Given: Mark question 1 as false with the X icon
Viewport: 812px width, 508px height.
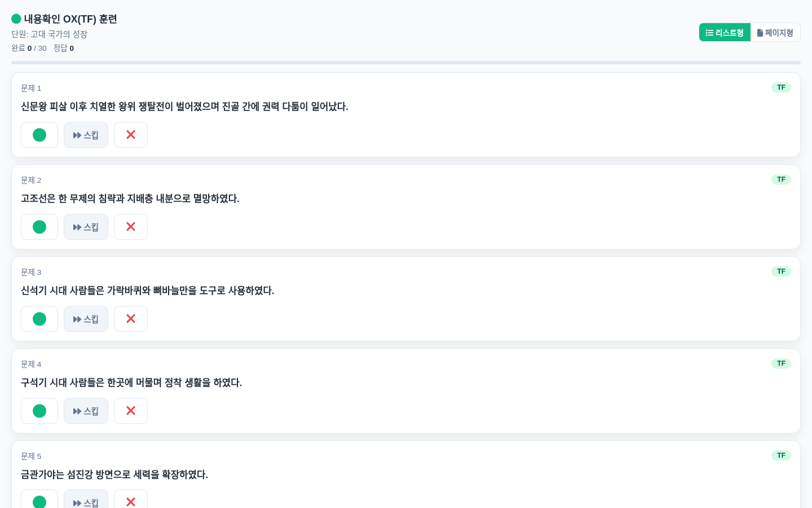Looking at the screenshot, I should click(131, 135).
